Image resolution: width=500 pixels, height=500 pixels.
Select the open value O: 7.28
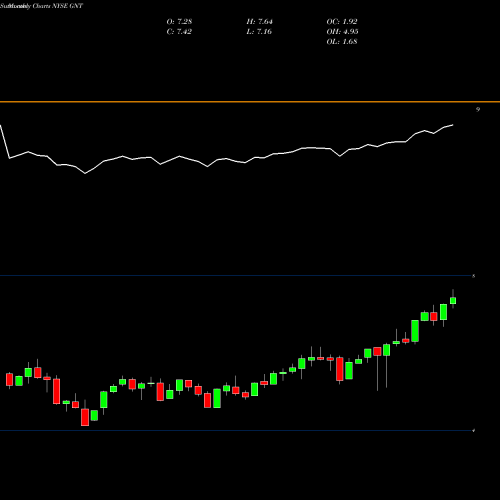point(179,22)
